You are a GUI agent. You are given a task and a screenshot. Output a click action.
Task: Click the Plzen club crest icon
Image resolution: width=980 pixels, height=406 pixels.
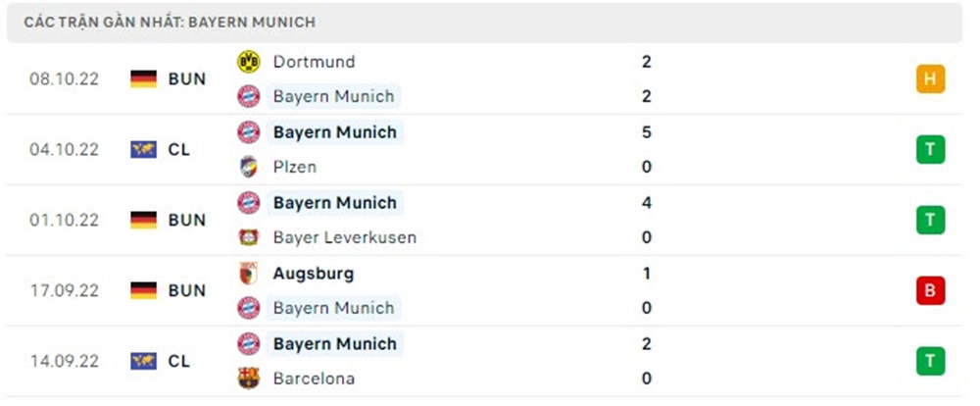pyautogui.click(x=249, y=167)
